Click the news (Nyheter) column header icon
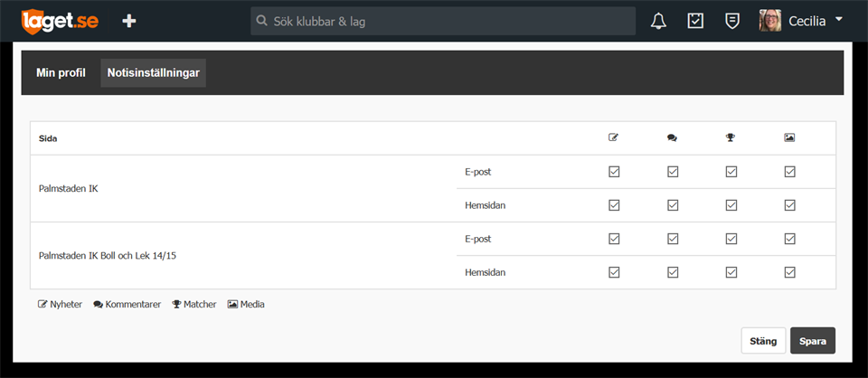Image resolution: width=868 pixels, height=378 pixels. coord(613,137)
